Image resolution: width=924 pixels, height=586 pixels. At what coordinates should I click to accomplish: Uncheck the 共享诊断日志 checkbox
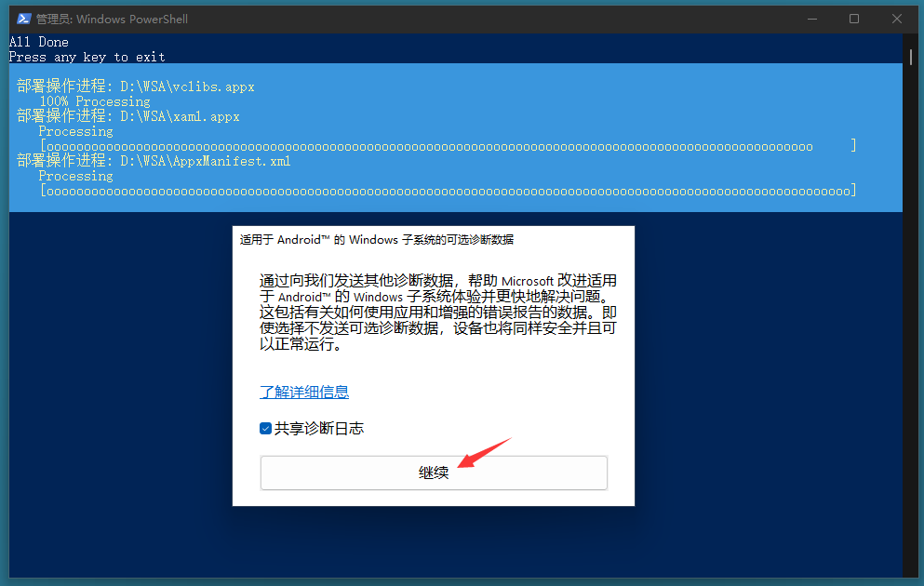[x=265, y=428]
